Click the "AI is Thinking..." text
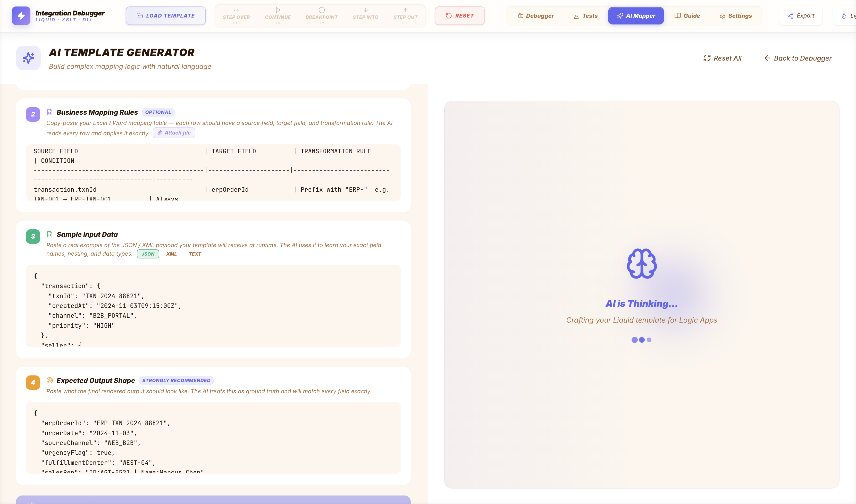 (642, 304)
